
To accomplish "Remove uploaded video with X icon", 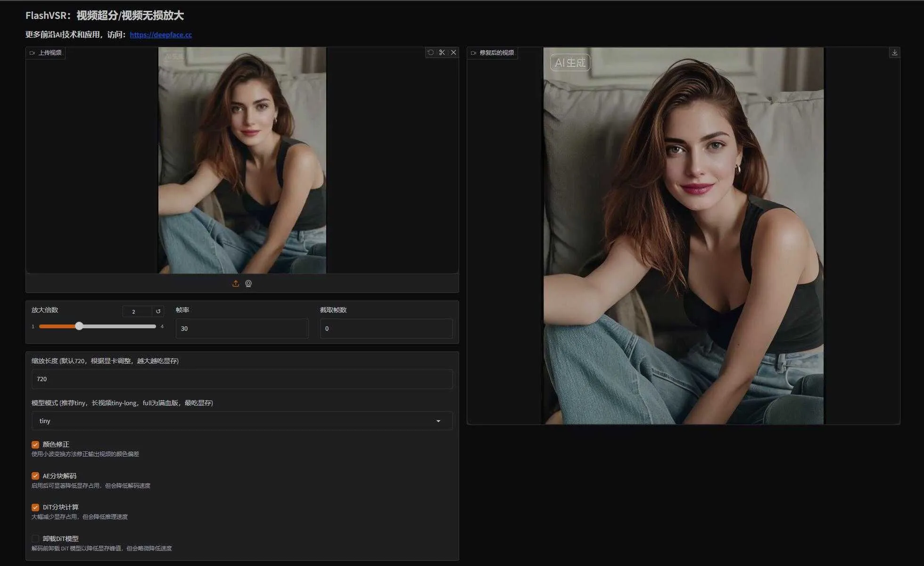I will 454,52.
